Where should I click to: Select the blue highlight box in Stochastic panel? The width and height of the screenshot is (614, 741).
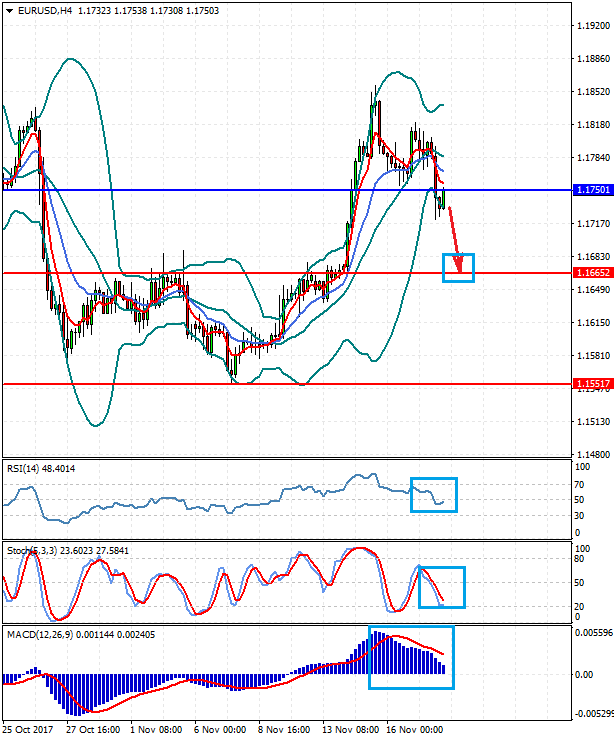[441, 587]
